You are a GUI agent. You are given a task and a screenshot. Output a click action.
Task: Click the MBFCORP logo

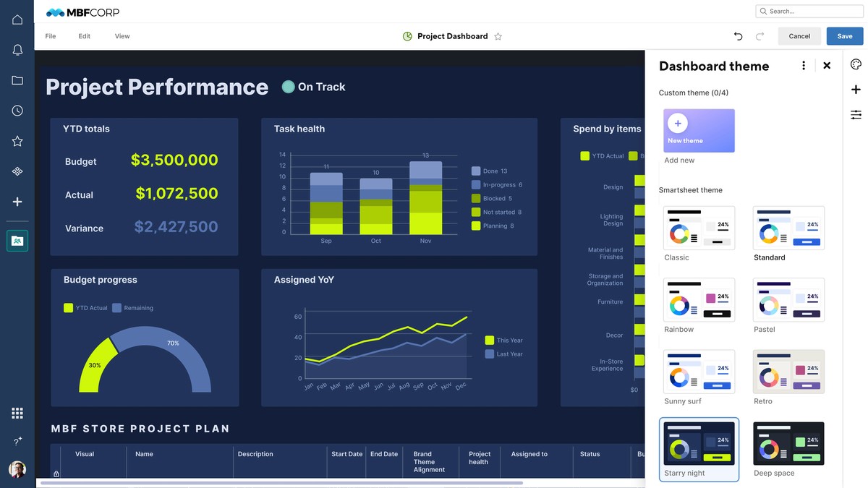coord(82,12)
